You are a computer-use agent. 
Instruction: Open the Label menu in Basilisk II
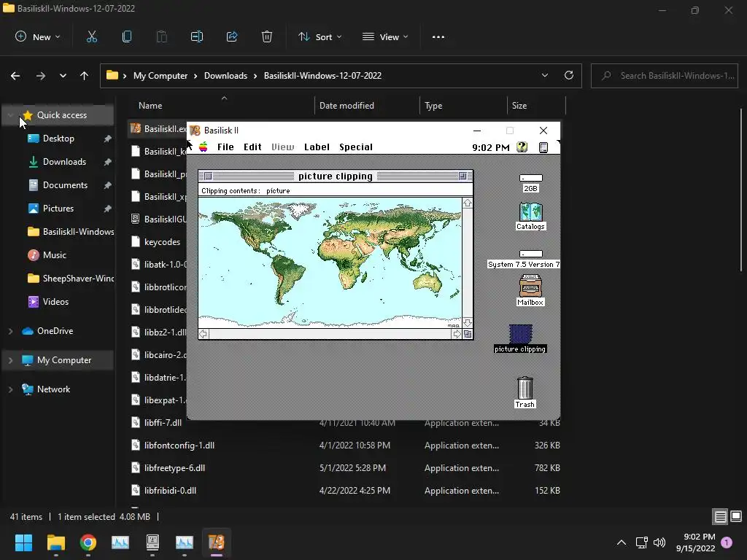tap(317, 147)
